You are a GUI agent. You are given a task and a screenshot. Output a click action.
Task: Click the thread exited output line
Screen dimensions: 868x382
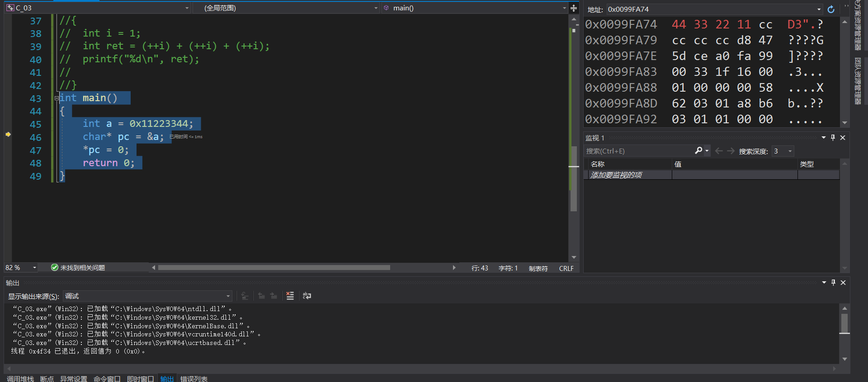click(78, 351)
